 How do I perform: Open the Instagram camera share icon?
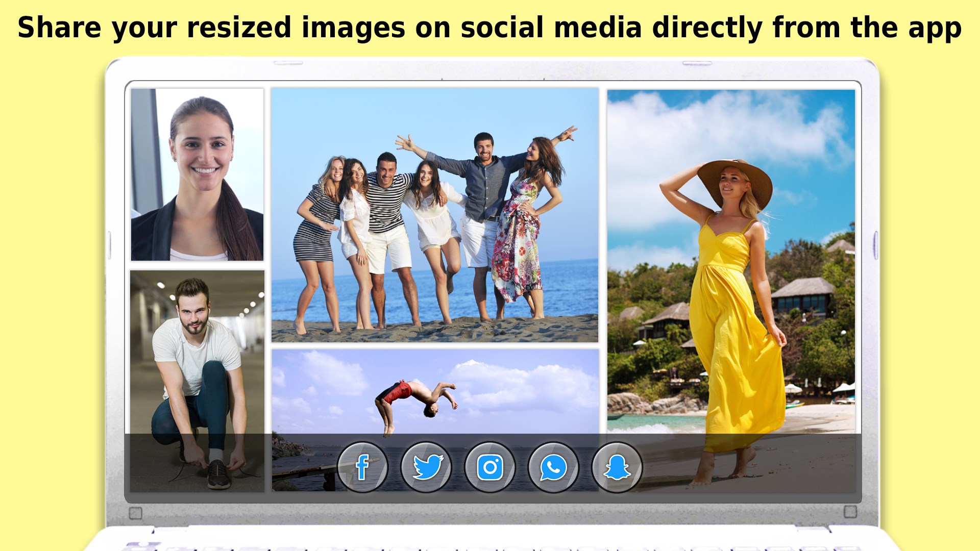[x=490, y=467]
